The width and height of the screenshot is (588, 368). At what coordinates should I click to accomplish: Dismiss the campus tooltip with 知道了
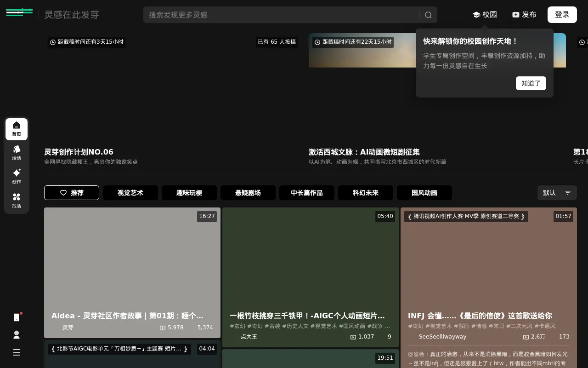coord(531,83)
